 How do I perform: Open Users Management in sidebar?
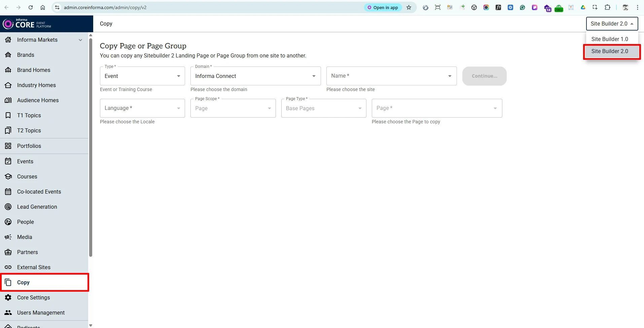click(x=41, y=313)
